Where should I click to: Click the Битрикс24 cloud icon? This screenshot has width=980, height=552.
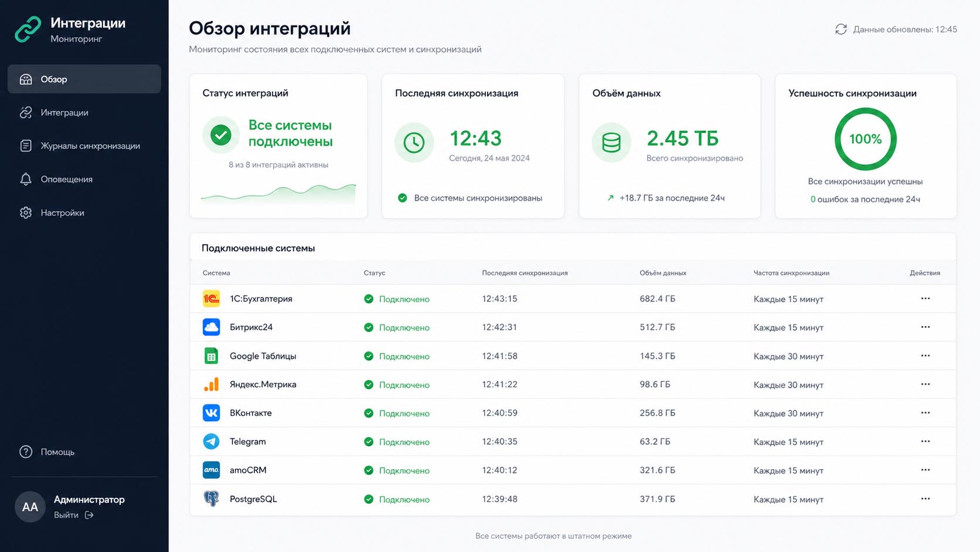(x=211, y=327)
